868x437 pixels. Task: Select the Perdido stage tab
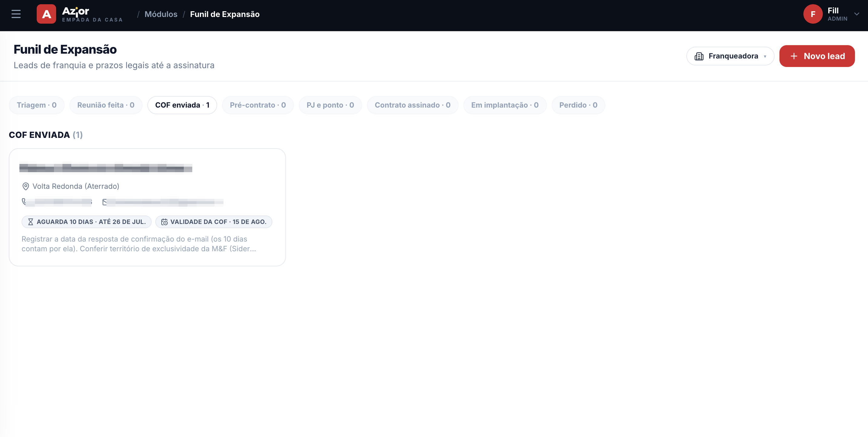point(578,105)
